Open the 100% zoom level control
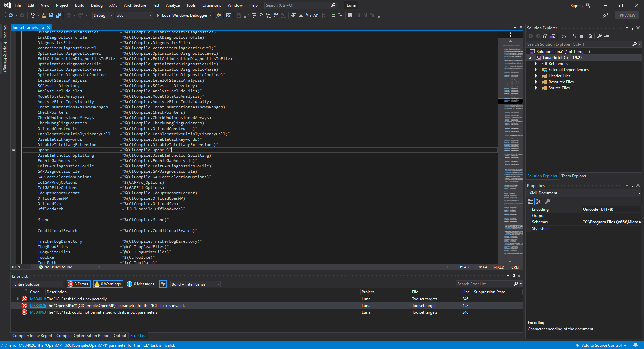The width and height of the screenshot is (644, 349). coord(20,267)
